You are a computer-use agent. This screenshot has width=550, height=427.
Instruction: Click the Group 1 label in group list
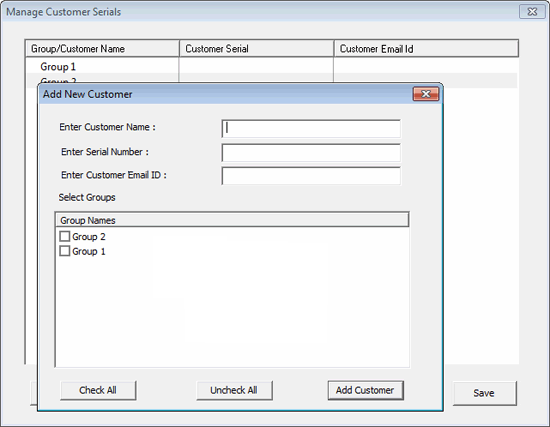tap(89, 252)
